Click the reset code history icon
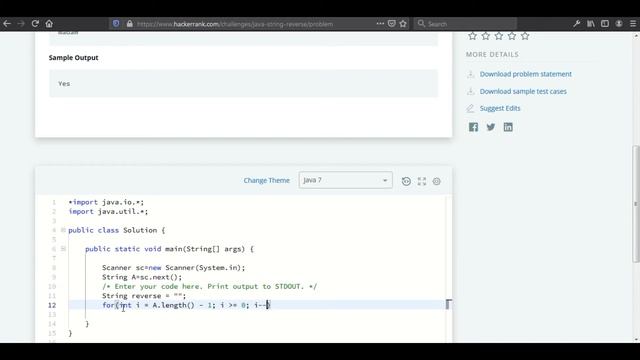The height and width of the screenshot is (360, 640). [406, 181]
